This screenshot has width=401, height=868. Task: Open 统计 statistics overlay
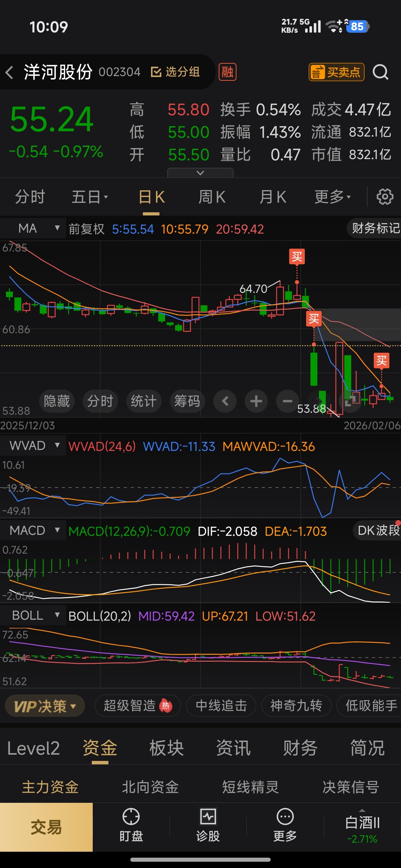(144, 401)
